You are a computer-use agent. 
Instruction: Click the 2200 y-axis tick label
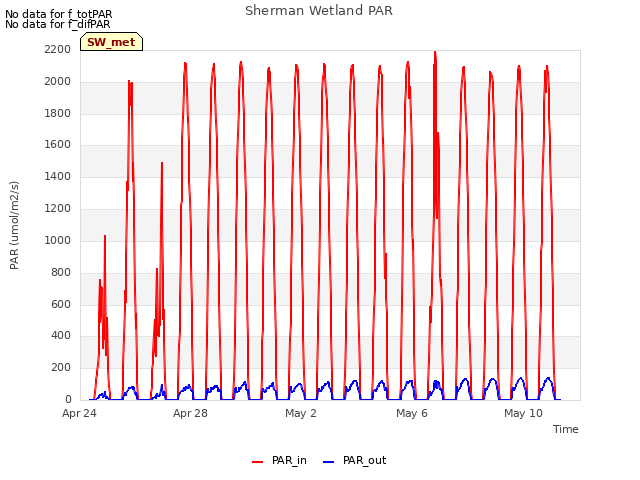pyautogui.click(x=58, y=49)
